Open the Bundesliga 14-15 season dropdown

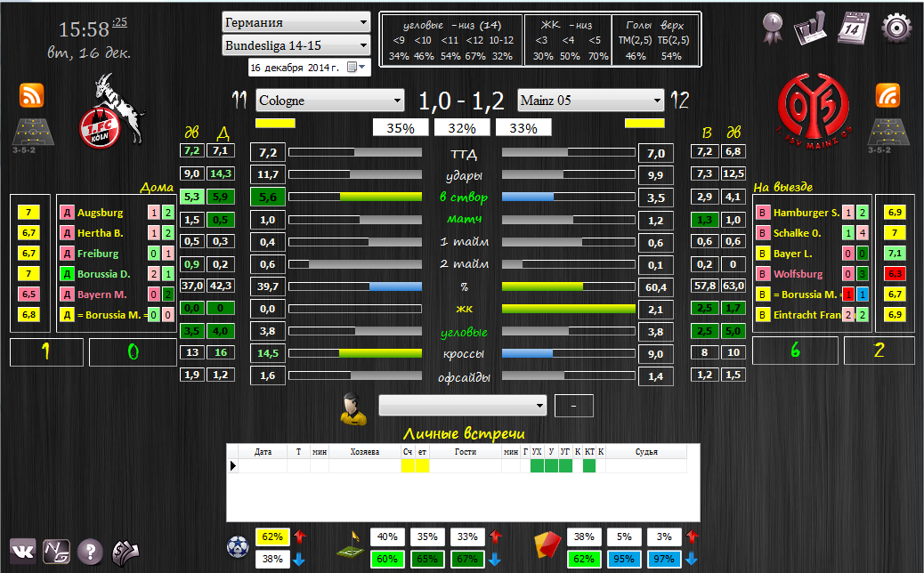(x=296, y=45)
